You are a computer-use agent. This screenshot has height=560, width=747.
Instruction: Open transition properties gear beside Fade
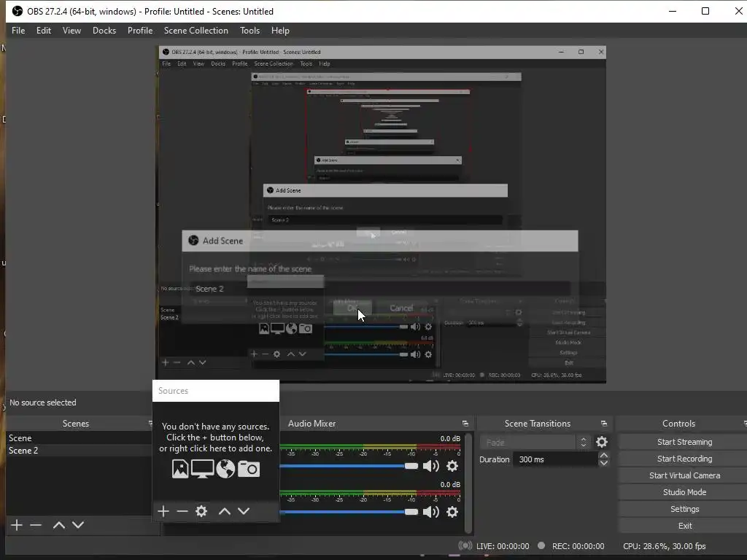(602, 442)
